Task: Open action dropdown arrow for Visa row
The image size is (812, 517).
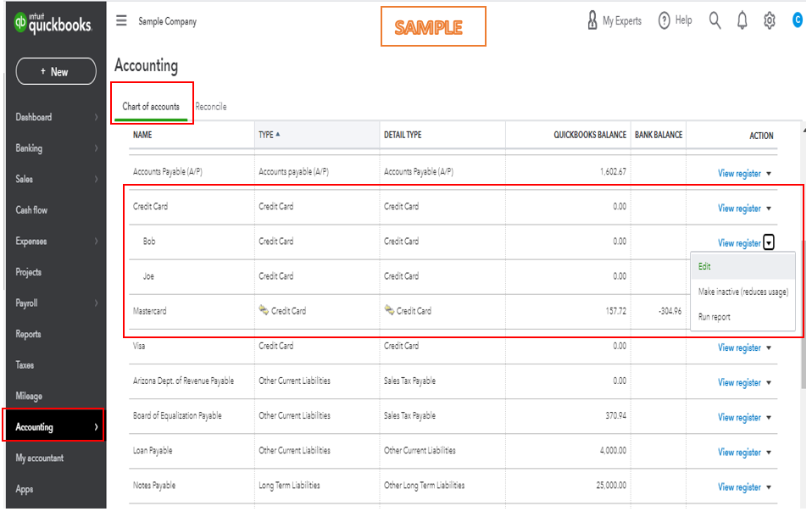Action: 769,348
